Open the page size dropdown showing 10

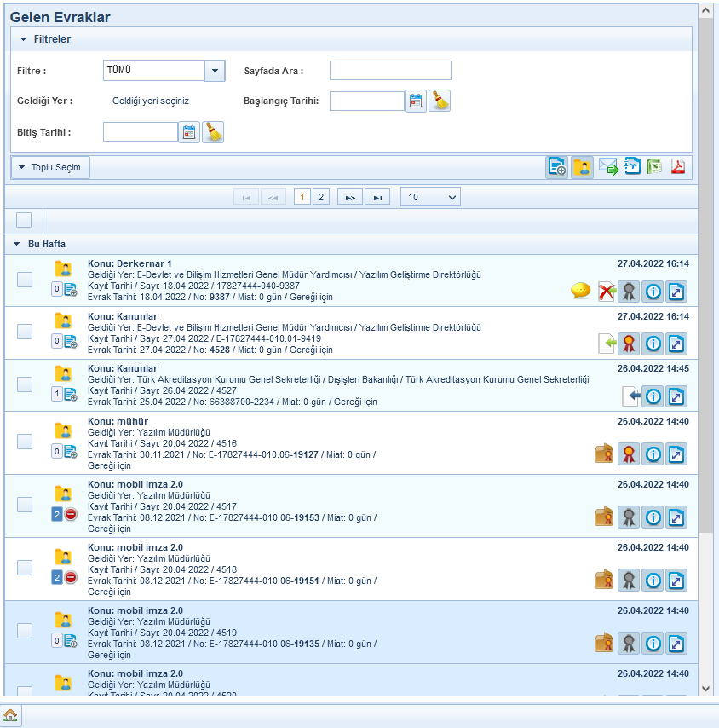coord(430,197)
